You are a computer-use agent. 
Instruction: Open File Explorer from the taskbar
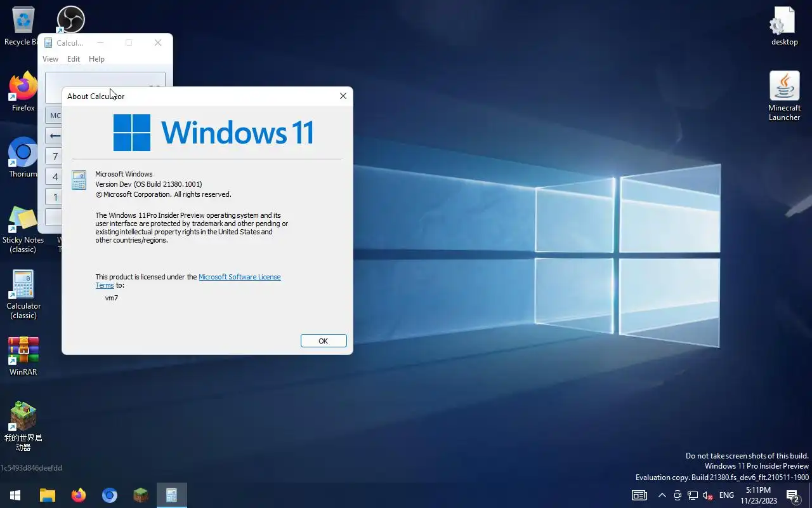(x=48, y=495)
